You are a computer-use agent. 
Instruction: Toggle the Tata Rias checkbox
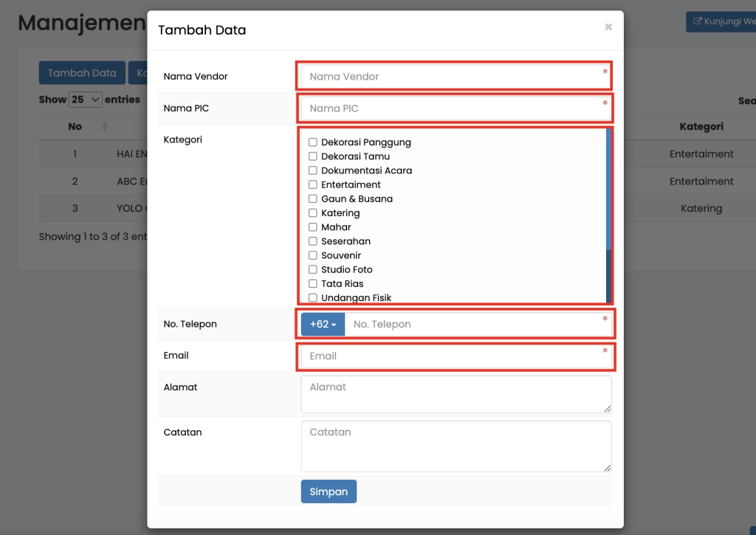(313, 283)
